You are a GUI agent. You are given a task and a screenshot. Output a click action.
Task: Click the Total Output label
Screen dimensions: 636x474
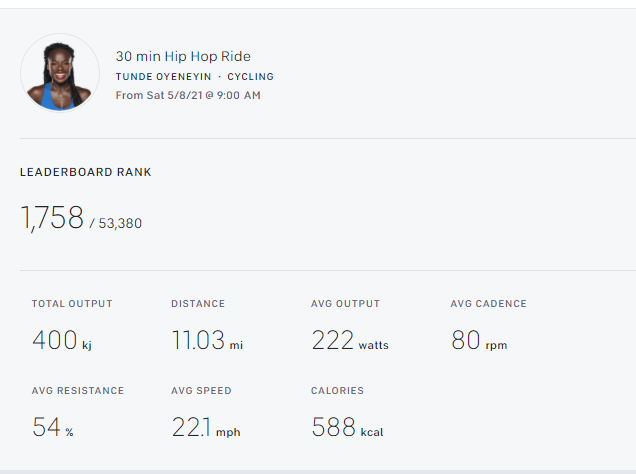(x=72, y=304)
